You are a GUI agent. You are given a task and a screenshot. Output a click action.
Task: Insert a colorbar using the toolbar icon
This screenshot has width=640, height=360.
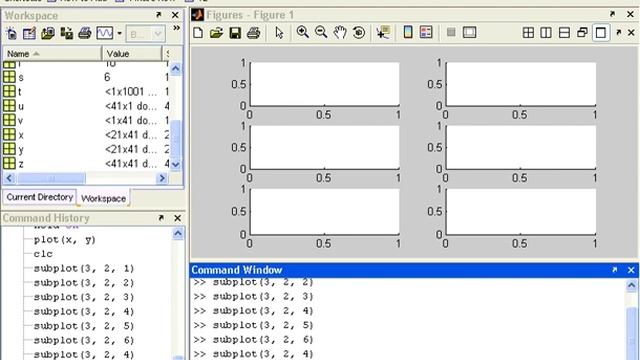pos(408,32)
